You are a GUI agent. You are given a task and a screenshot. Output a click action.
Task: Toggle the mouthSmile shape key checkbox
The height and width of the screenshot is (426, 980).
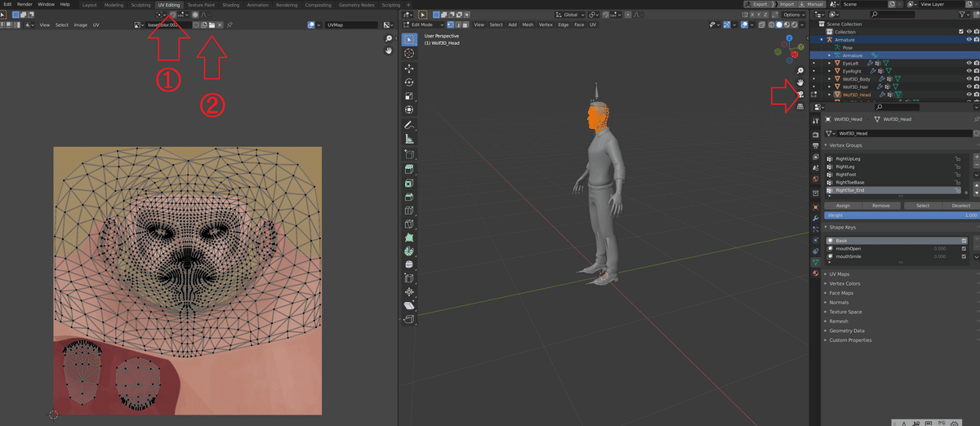click(x=964, y=256)
